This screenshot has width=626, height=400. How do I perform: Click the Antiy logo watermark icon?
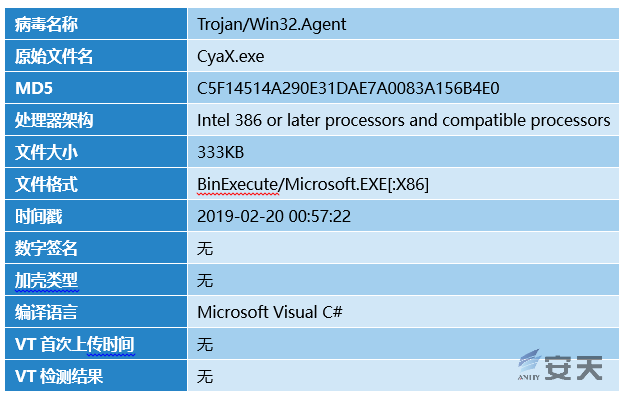coord(529,365)
